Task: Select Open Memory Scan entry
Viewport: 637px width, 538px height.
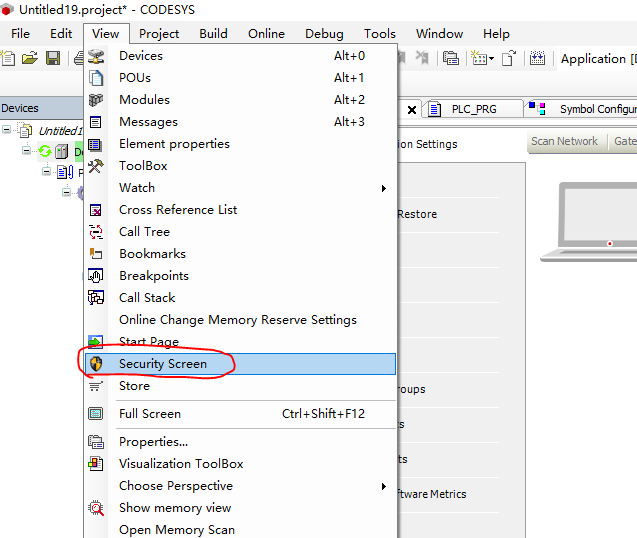Action: click(240, 530)
